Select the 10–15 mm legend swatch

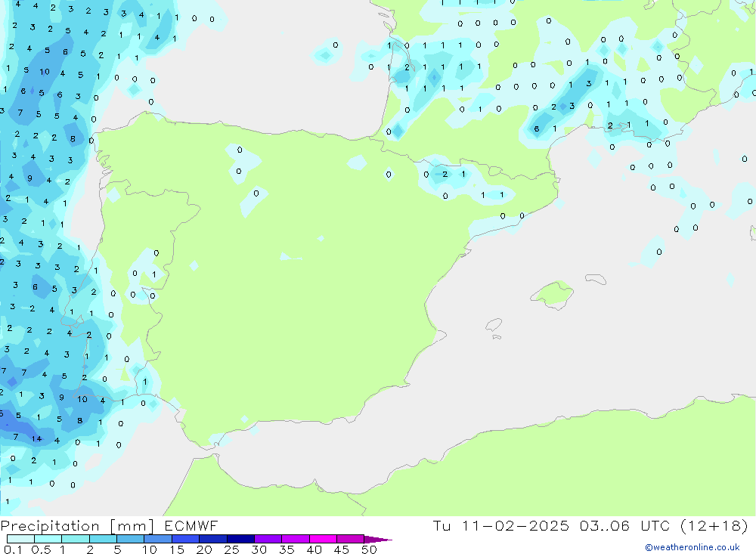coord(158,539)
